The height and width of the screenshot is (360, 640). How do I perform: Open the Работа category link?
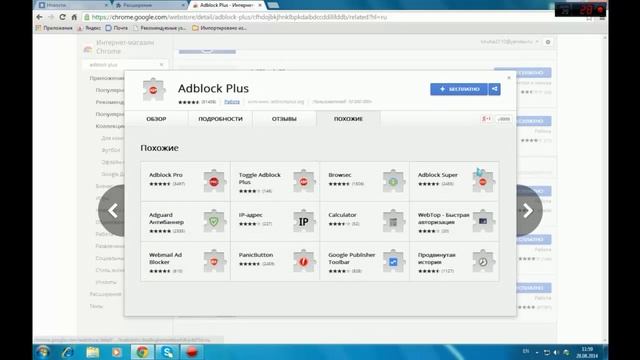click(x=232, y=102)
